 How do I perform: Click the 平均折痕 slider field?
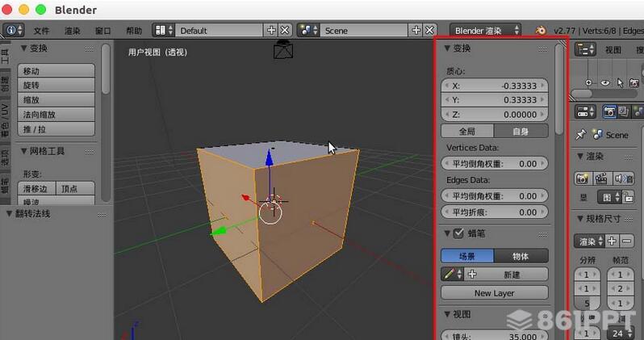point(495,212)
